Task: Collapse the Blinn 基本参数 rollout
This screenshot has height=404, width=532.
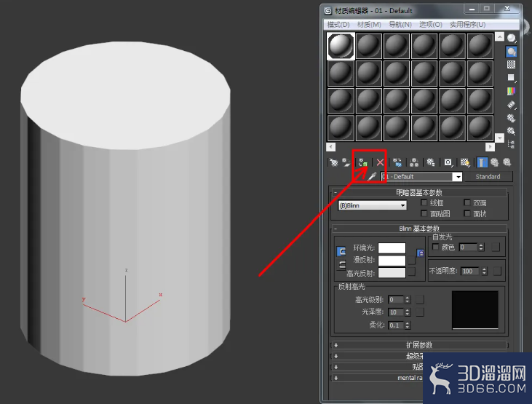Action: (x=419, y=229)
